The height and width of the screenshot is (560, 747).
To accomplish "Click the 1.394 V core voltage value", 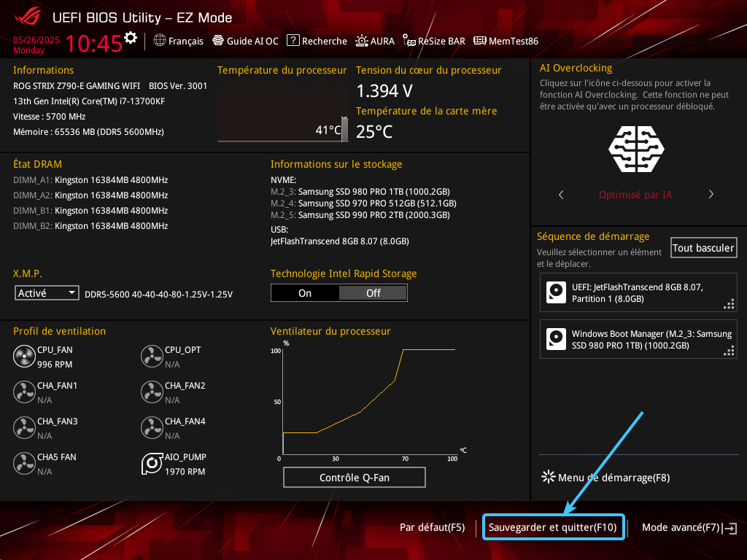I will [384, 91].
